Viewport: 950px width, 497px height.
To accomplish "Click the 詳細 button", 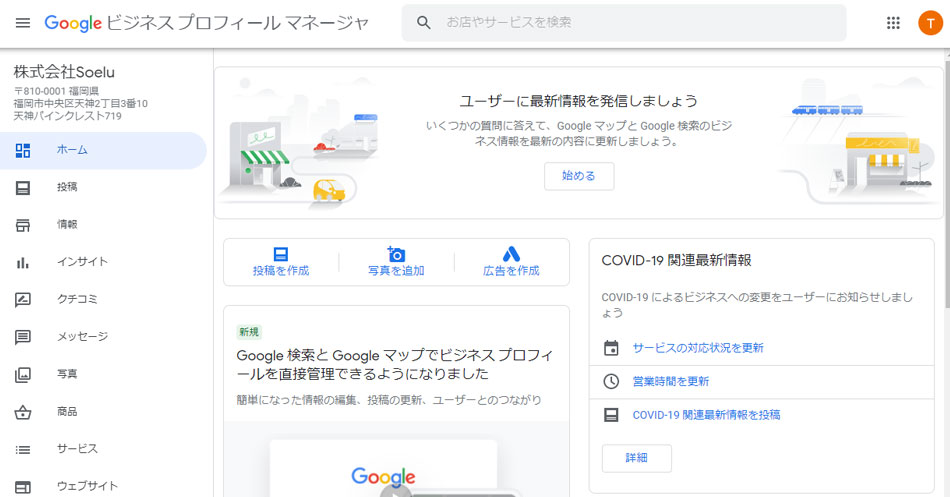I will click(637, 458).
